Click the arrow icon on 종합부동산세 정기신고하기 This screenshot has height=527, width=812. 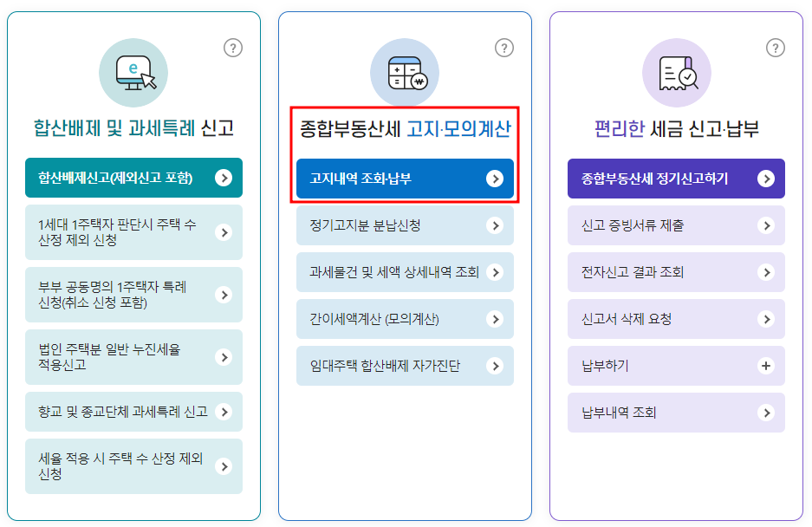pos(767,179)
